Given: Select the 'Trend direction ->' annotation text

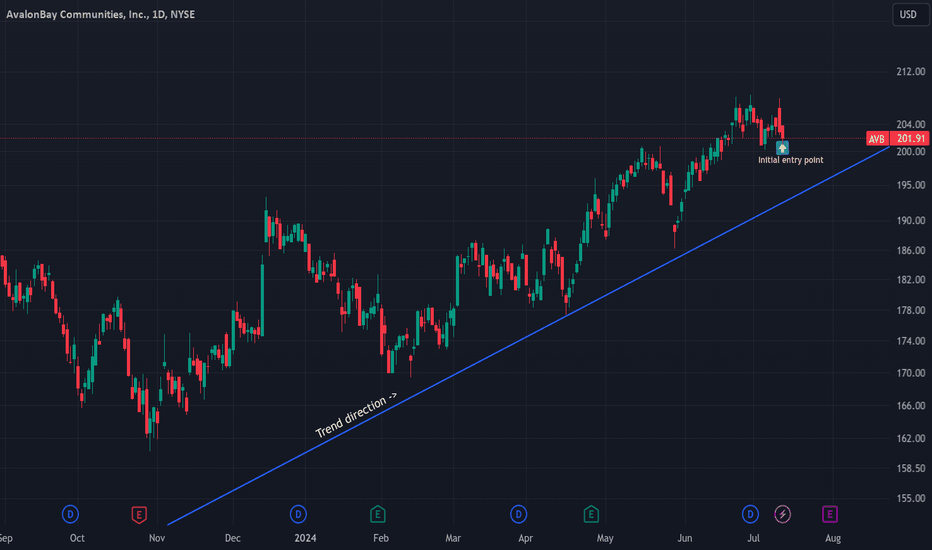Looking at the screenshot, I should (355, 415).
